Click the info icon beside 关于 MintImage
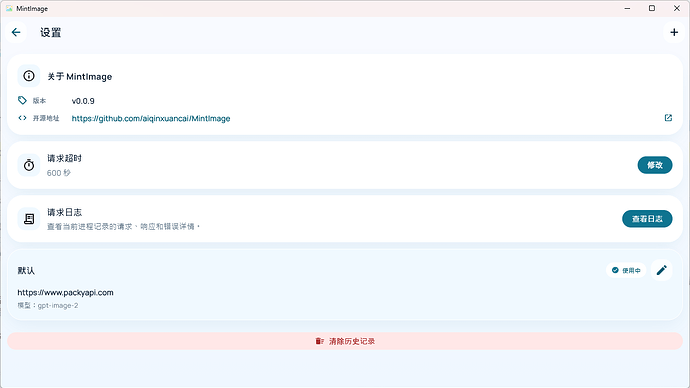 pyautogui.click(x=29, y=76)
